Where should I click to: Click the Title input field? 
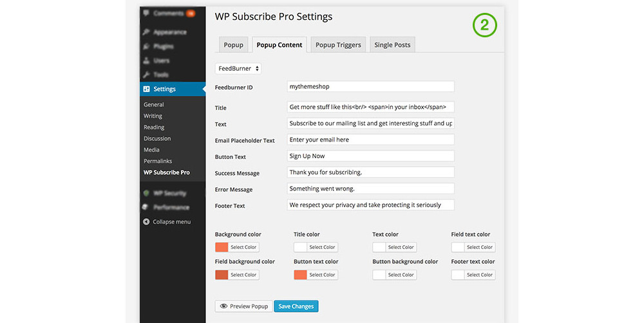(370, 107)
